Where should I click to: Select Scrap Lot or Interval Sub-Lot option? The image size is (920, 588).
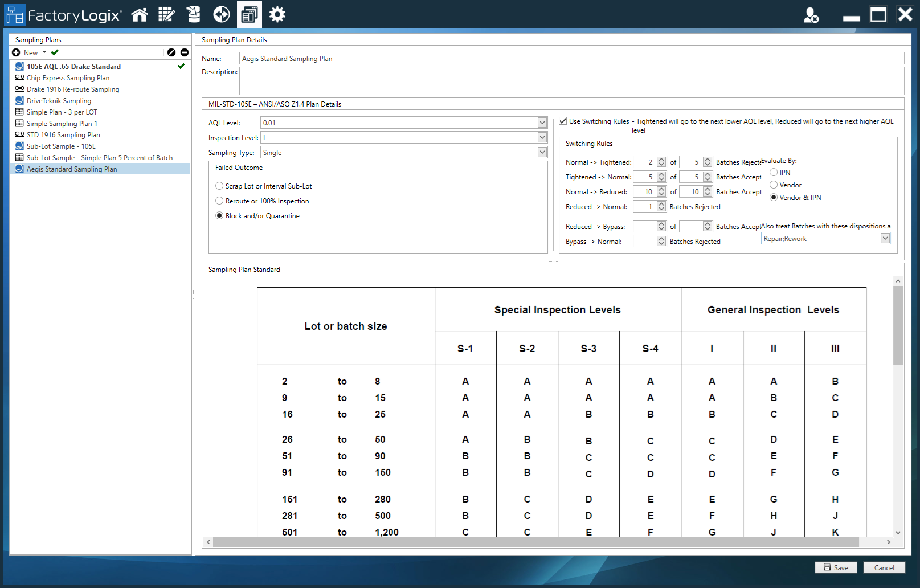tap(219, 186)
